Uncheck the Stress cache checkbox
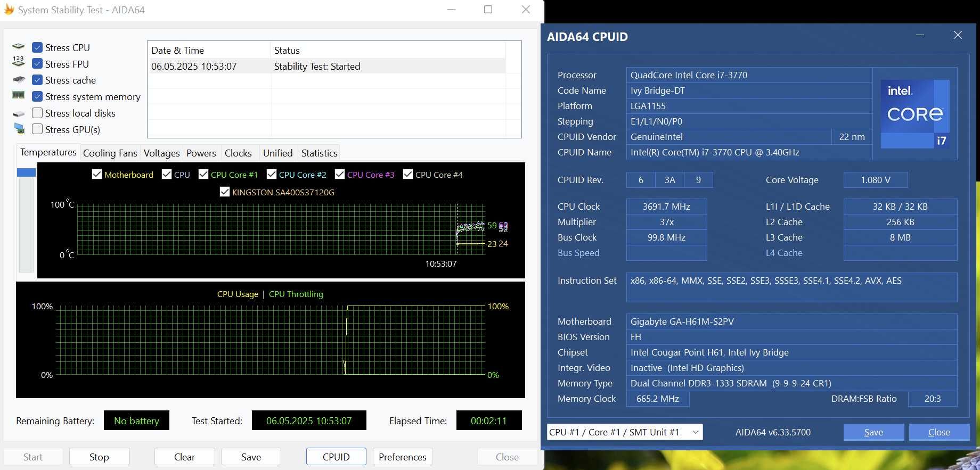The image size is (980, 470). 37,80
